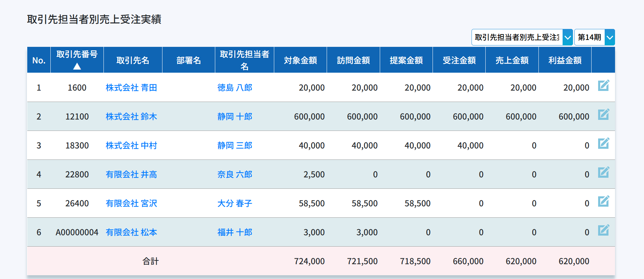Sort table by 対象金額 column header
Screen dimensions: 644x279
(x=300, y=60)
